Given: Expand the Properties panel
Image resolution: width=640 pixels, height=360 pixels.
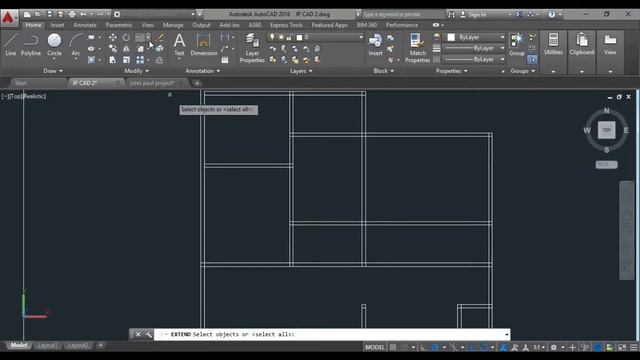Looking at the screenshot, I should tap(451, 71).
